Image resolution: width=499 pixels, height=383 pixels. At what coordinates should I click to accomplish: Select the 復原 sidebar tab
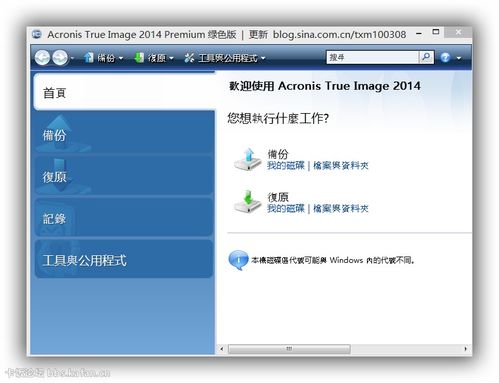click(x=124, y=176)
